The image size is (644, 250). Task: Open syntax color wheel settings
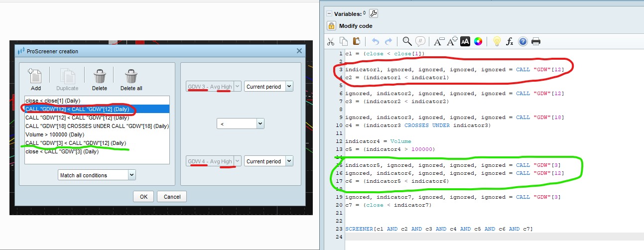point(478,41)
